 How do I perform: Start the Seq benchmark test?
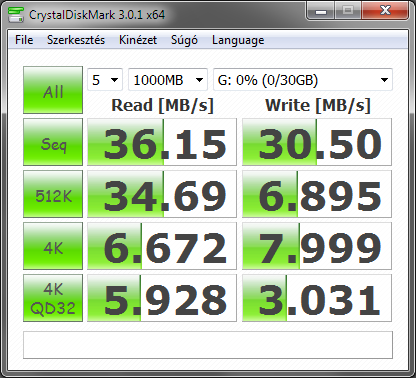coord(53,142)
